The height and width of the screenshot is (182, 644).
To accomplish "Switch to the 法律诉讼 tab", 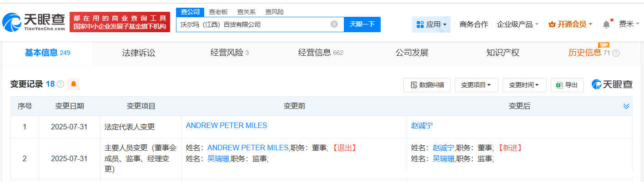I will click(139, 53).
